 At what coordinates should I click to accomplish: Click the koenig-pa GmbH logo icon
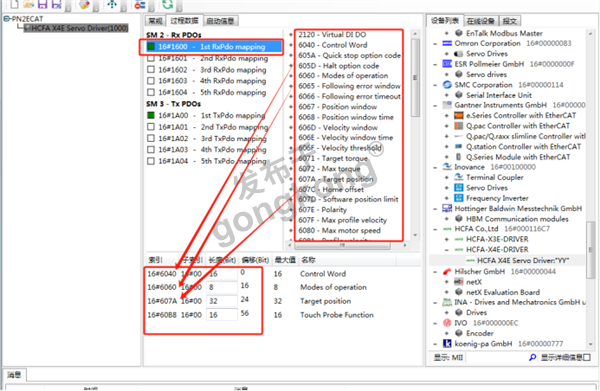(x=447, y=344)
